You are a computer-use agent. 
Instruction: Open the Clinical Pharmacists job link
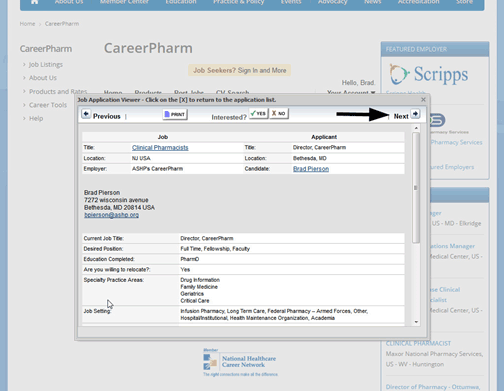pos(160,148)
